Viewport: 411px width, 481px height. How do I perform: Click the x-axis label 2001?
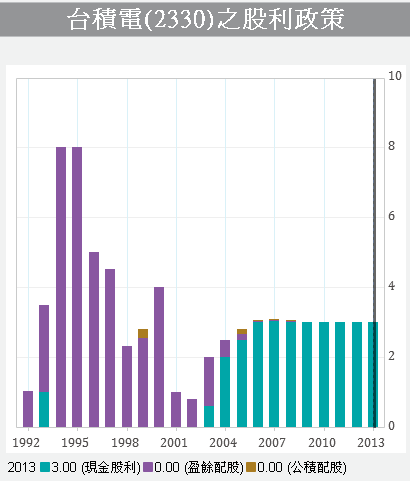coord(174,443)
